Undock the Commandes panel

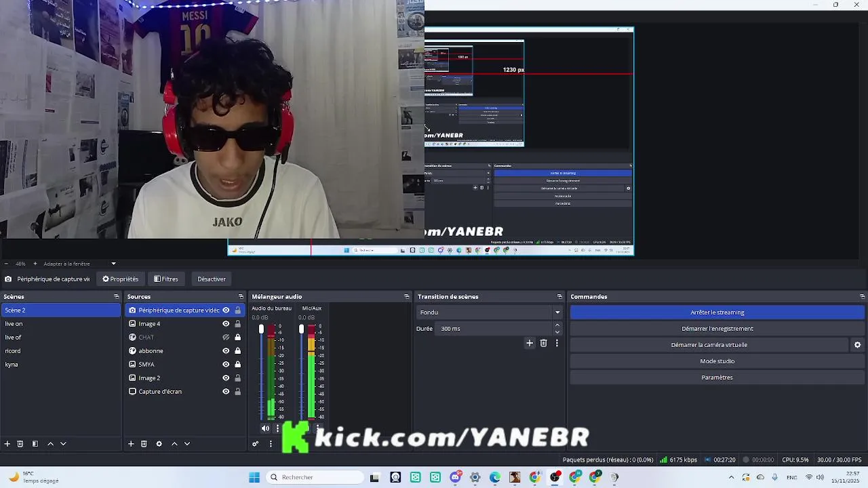click(x=862, y=297)
